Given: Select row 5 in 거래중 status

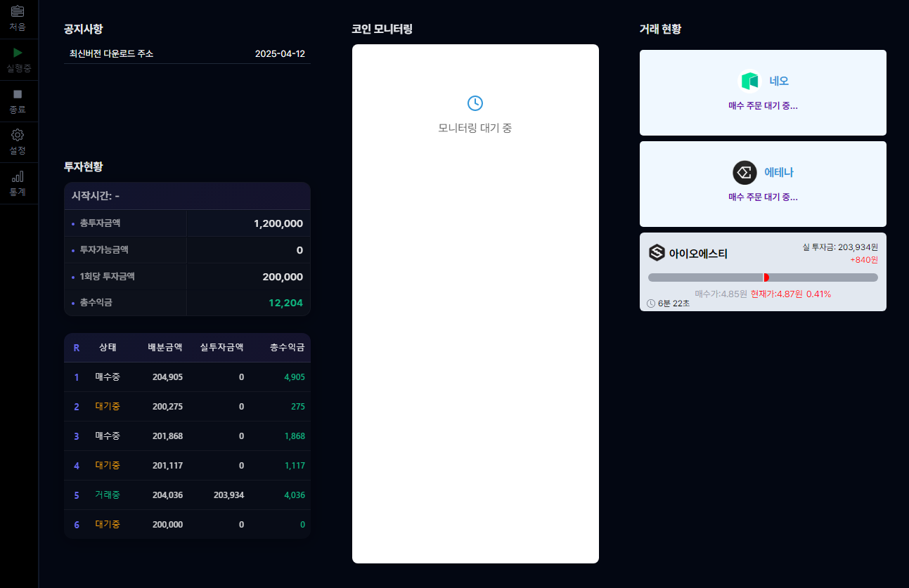Looking at the screenshot, I should pos(187,495).
